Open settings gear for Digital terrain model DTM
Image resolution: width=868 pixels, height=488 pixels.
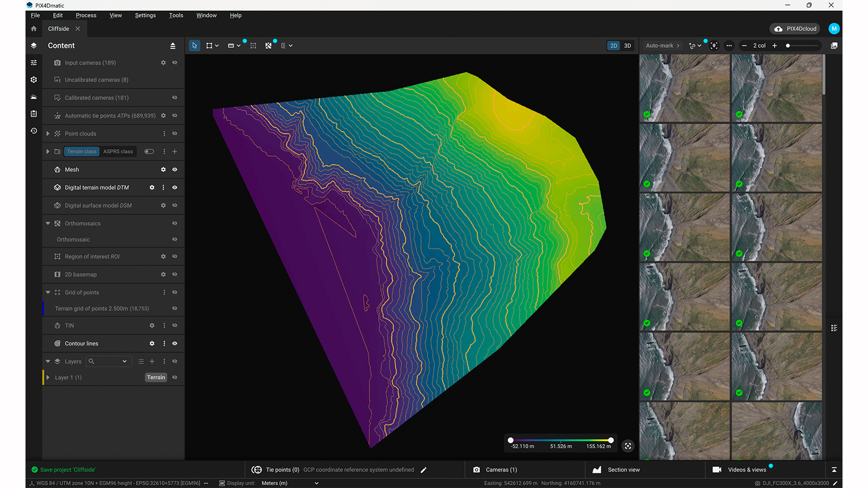[x=152, y=188]
